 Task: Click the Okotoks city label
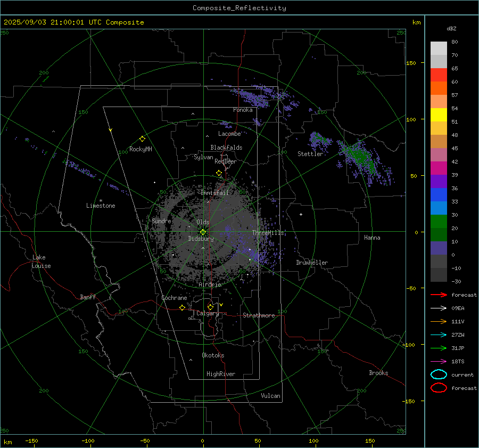click(x=213, y=355)
